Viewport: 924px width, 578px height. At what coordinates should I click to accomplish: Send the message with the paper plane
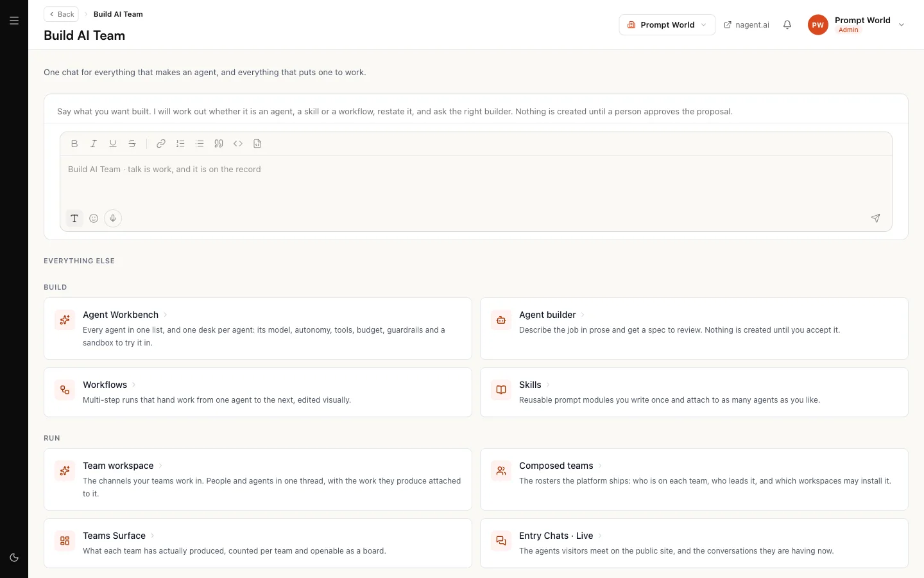(876, 218)
